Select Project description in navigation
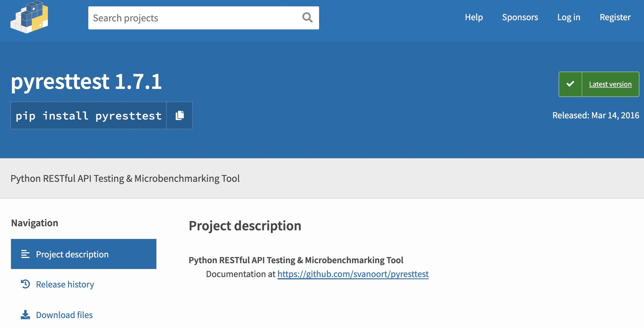 pyautogui.click(x=72, y=254)
